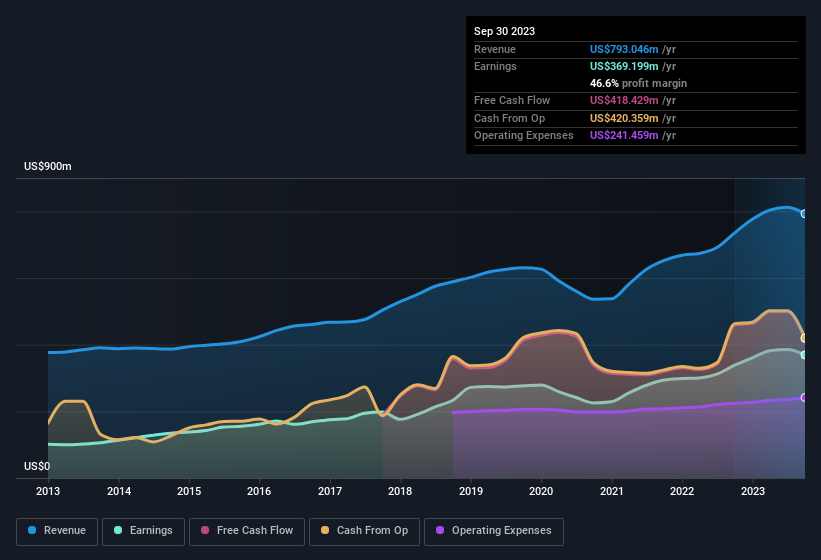
Task: Click the 2021 x-axis label
Action: coord(612,491)
